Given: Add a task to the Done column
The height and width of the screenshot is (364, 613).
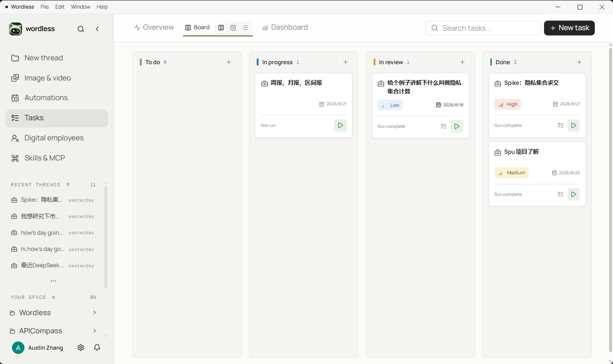Looking at the screenshot, I should point(579,62).
